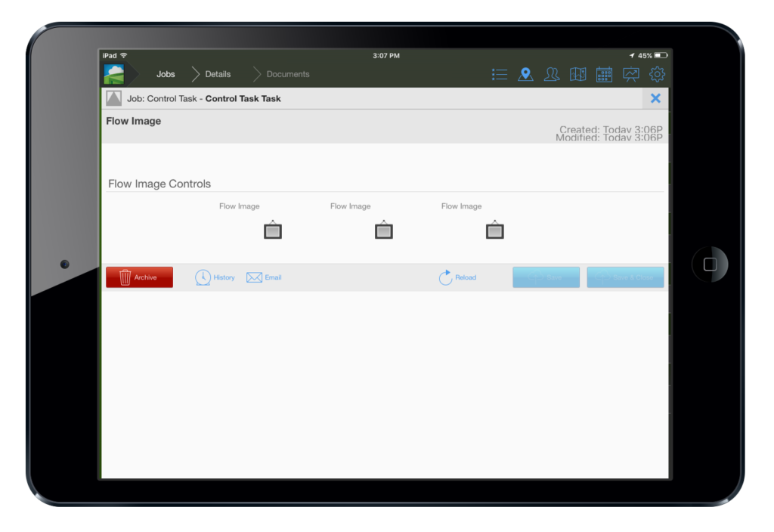774x532 pixels.
Task: Open the chart presentation icon
Action: pos(631,75)
